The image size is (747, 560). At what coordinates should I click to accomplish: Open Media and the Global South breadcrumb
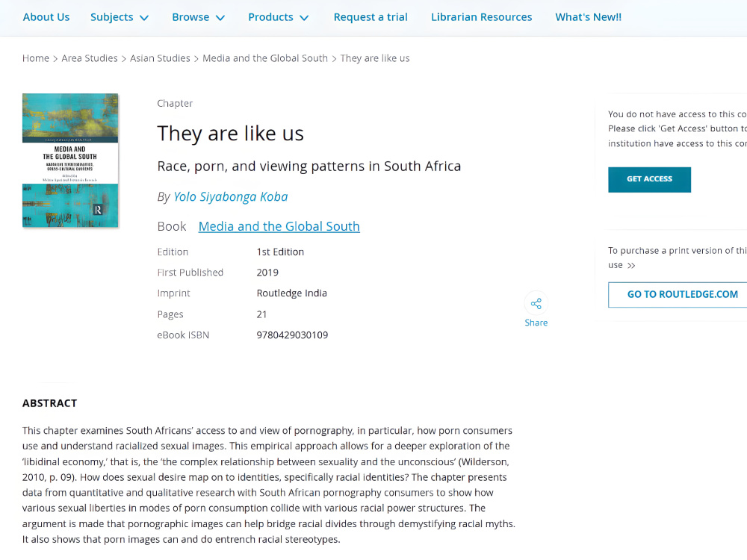(x=265, y=58)
